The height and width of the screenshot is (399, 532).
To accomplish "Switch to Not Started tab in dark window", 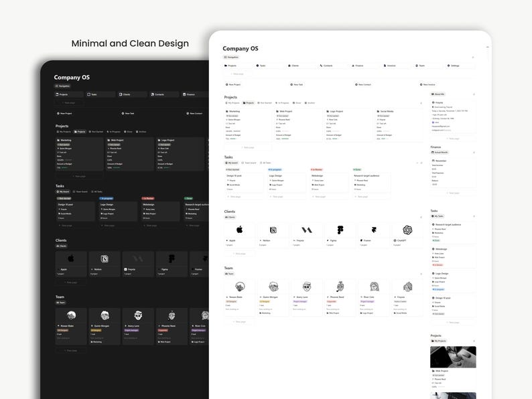I will (x=96, y=131).
